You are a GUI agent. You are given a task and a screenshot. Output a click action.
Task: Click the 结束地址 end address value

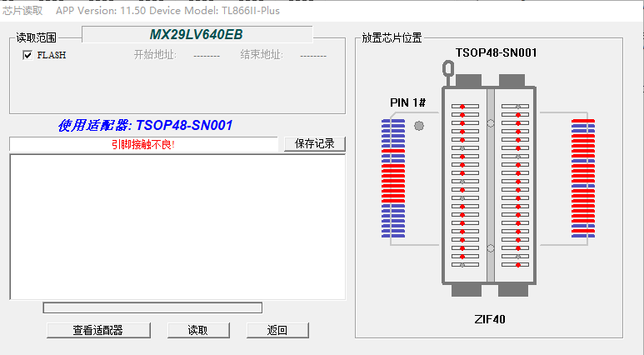[312, 55]
